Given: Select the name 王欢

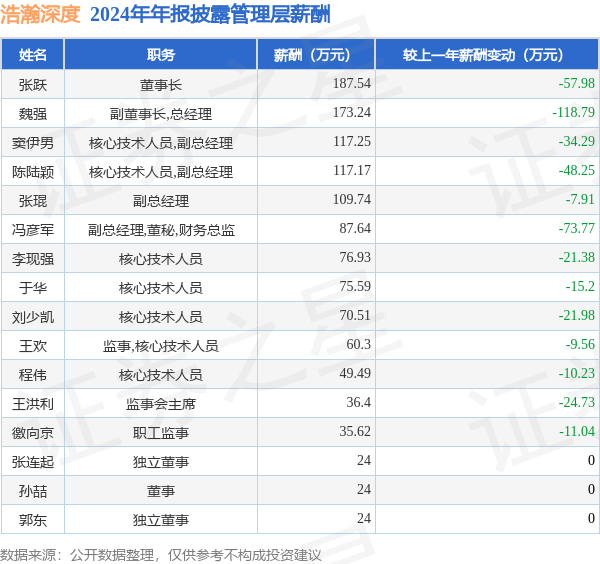Looking at the screenshot, I should 33,346.
